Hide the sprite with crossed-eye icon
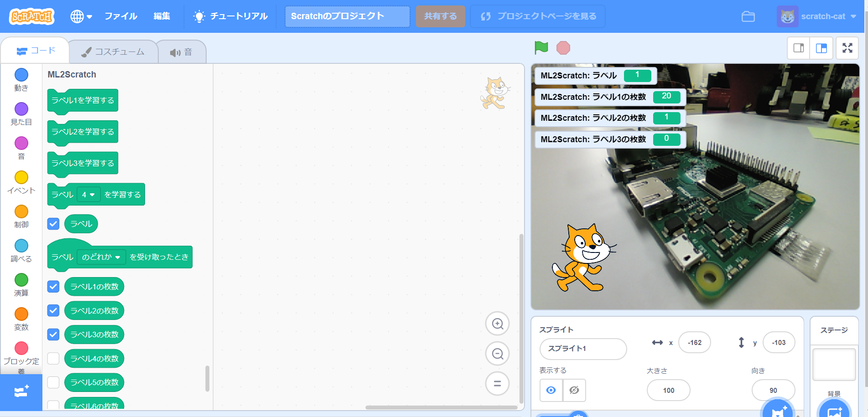This screenshot has height=417, width=868. [x=574, y=390]
